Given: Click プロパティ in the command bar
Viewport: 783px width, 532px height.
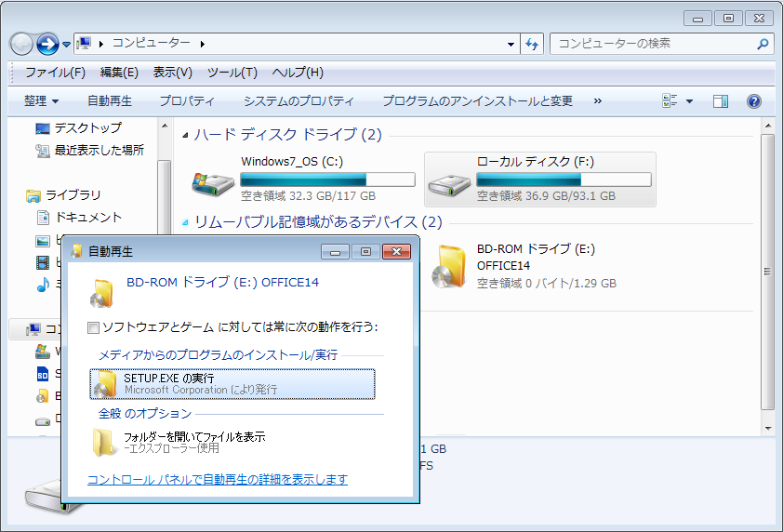Looking at the screenshot, I should (187, 101).
